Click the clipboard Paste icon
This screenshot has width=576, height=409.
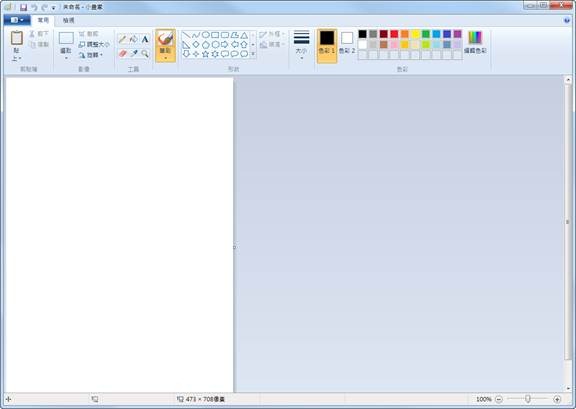[17, 38]
